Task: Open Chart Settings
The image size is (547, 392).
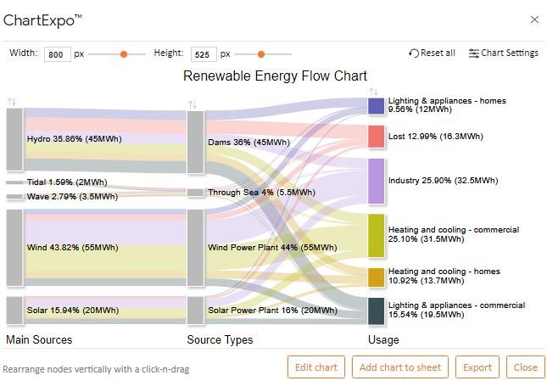Action: 504,53
